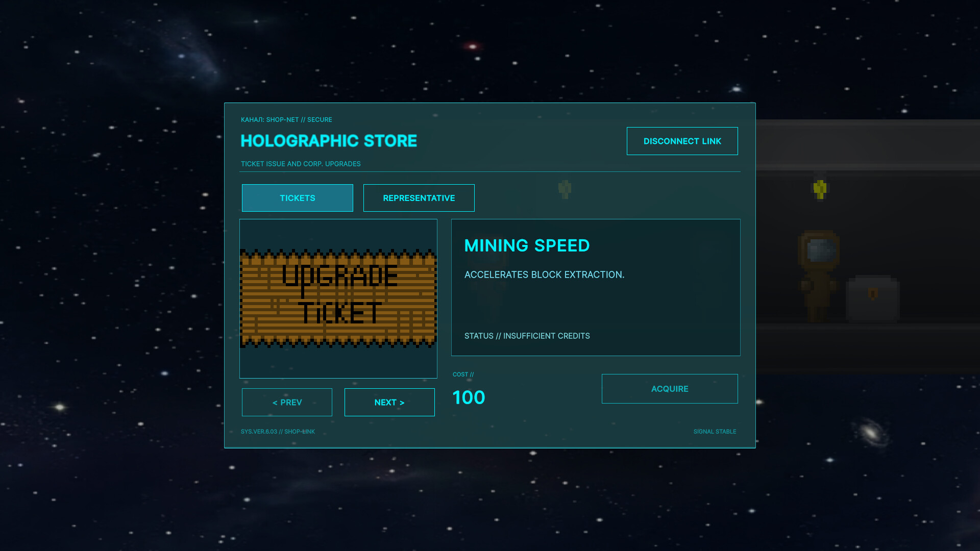
Task: Click the Disconnect Link button
Action: 682,141
